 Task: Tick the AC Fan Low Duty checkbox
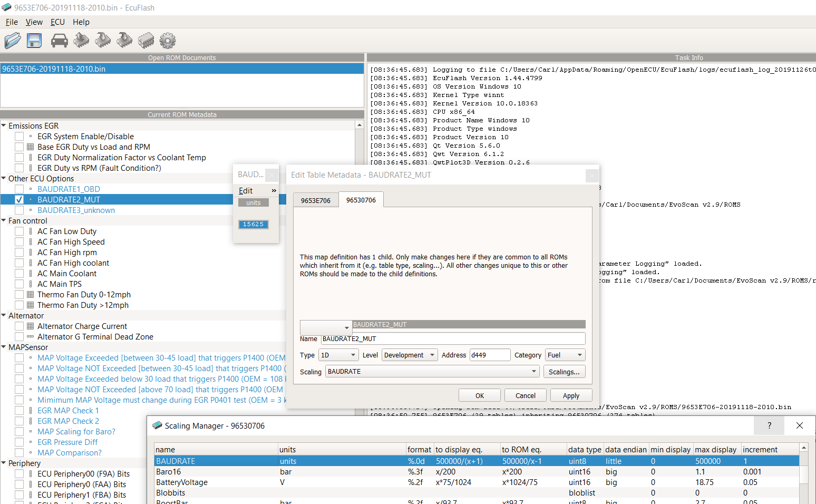coord(20,231)
